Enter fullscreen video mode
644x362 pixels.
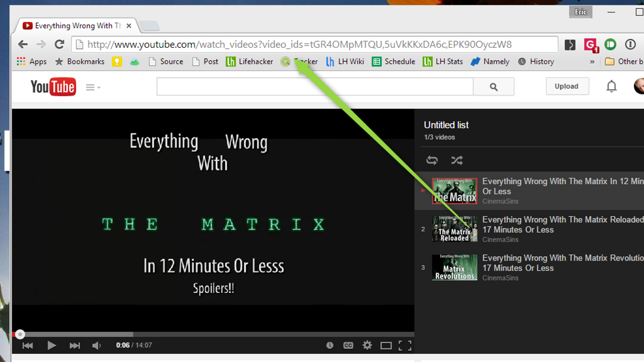pos(405,346)
